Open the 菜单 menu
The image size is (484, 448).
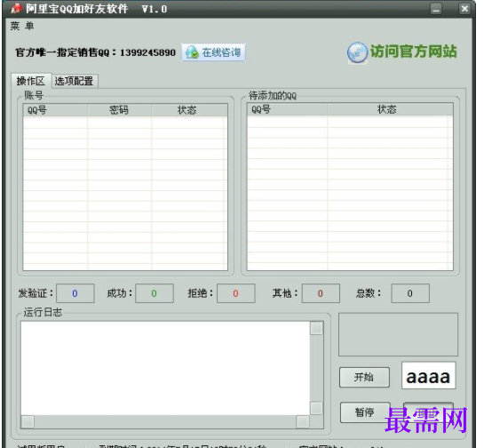click(22, 26)
